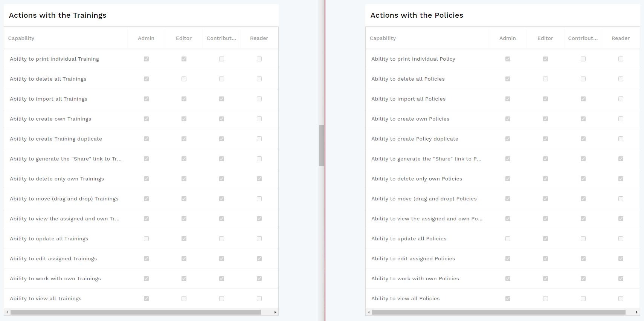
Task: Toggle Reader checkbox for edit assigned Trainings
Action: [x=259, y=259]
